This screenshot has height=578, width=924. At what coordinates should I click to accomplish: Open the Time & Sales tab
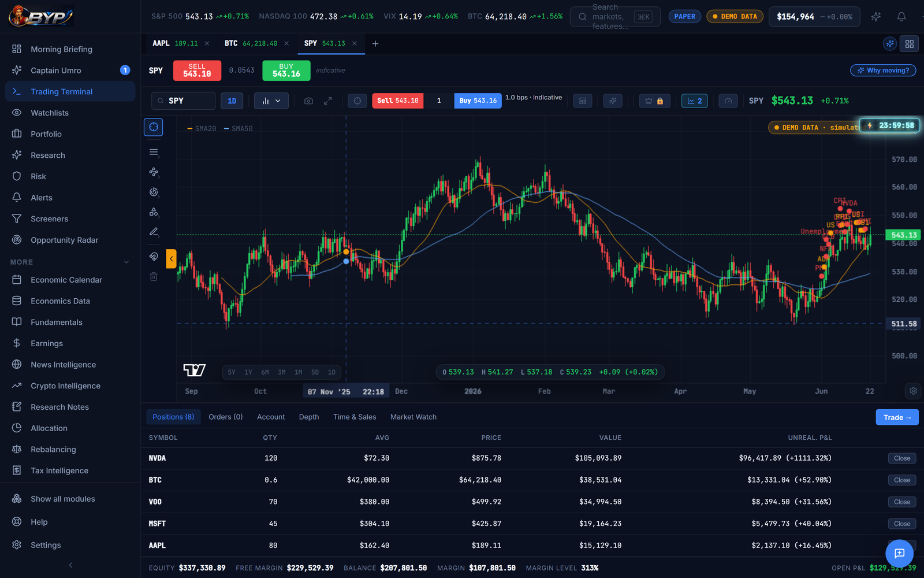[x=355, y=417]
